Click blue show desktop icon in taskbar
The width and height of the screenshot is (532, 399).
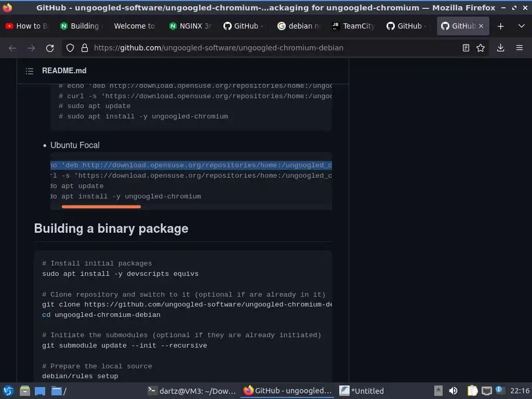(x=40, y=391)
